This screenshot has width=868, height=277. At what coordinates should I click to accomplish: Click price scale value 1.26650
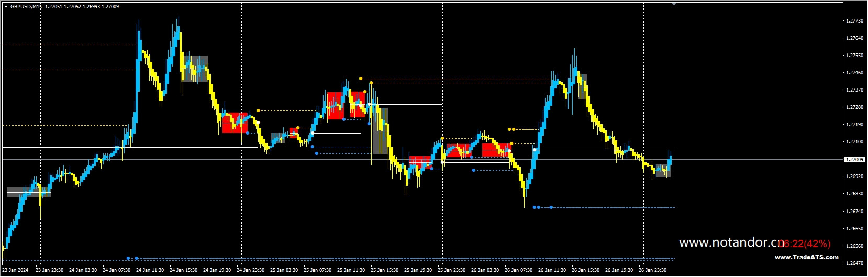pos(855,229)
